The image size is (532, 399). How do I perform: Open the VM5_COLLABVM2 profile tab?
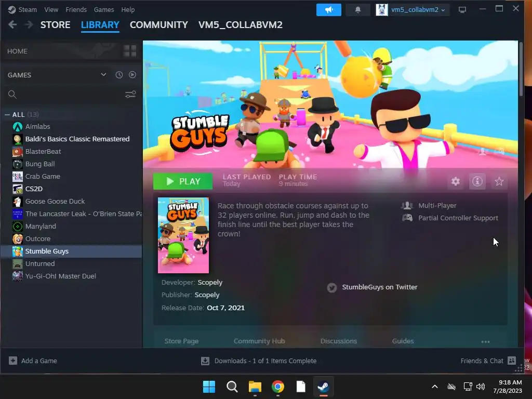pyautogui.click(x=240, y=25)
